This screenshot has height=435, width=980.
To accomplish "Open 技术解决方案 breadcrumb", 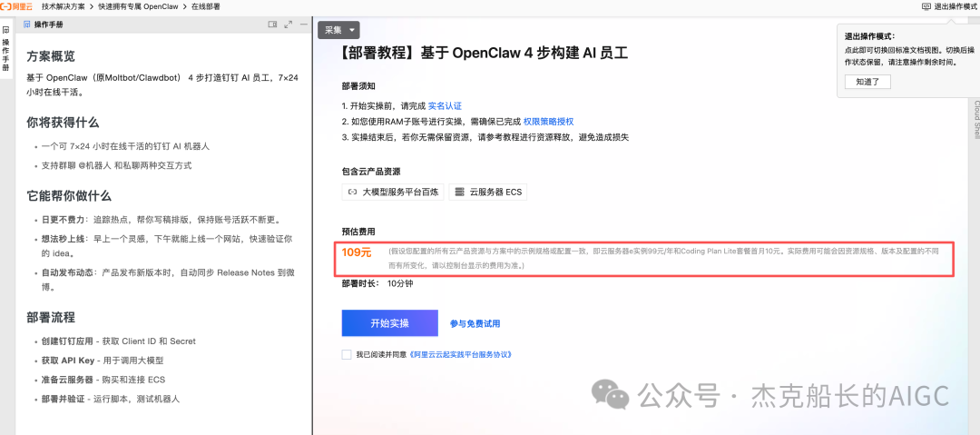I will [x=64, y=5].
